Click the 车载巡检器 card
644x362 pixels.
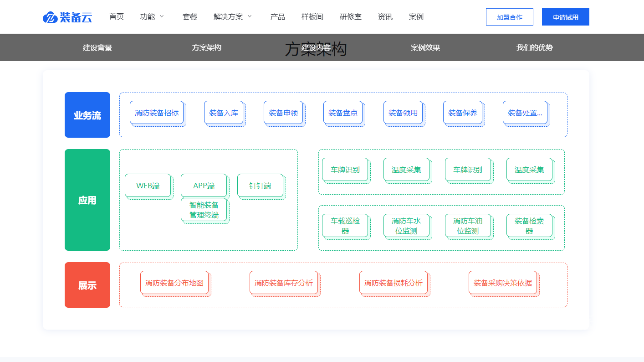tap(345, 226)
